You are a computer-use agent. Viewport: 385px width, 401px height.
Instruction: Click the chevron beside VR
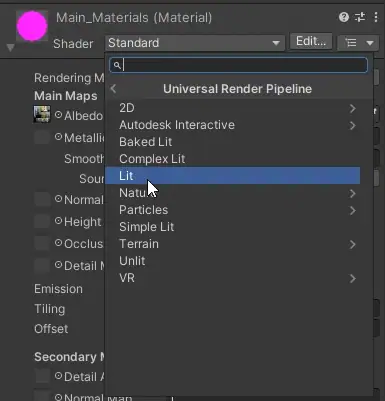tap(353, 278)
